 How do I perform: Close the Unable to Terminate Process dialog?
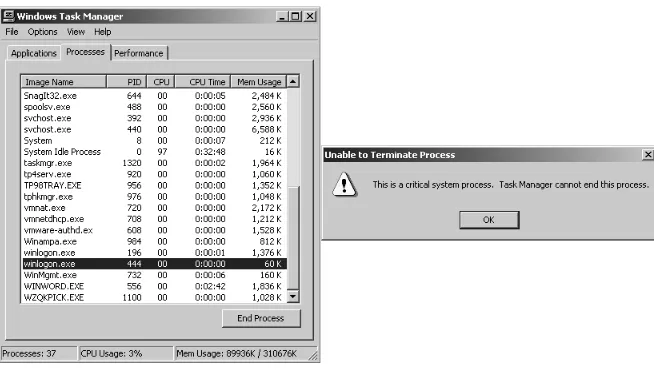click(x=648, y=155)
